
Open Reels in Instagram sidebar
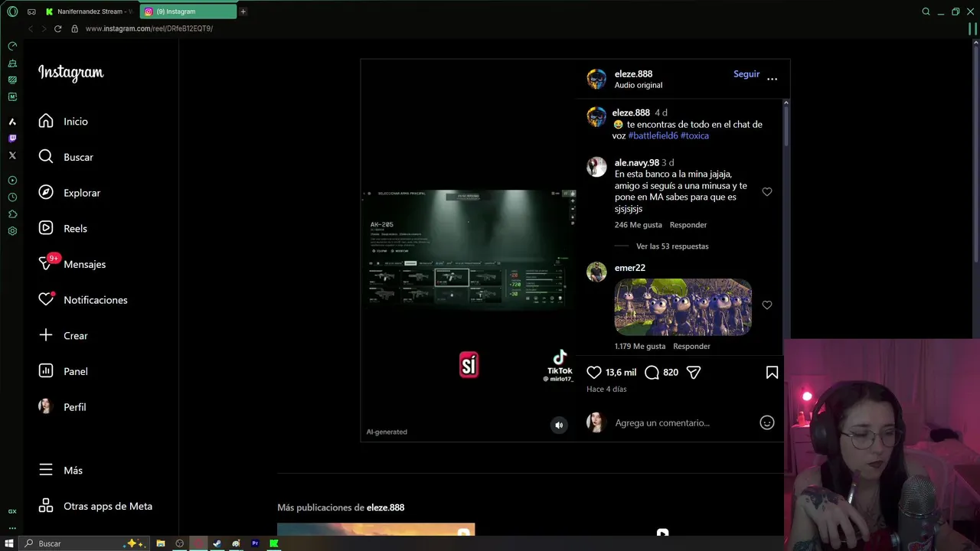63,228
